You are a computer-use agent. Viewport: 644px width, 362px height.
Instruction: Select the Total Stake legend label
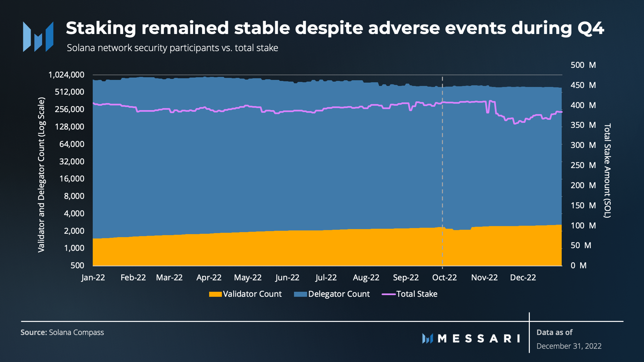(x=417, y=294)
